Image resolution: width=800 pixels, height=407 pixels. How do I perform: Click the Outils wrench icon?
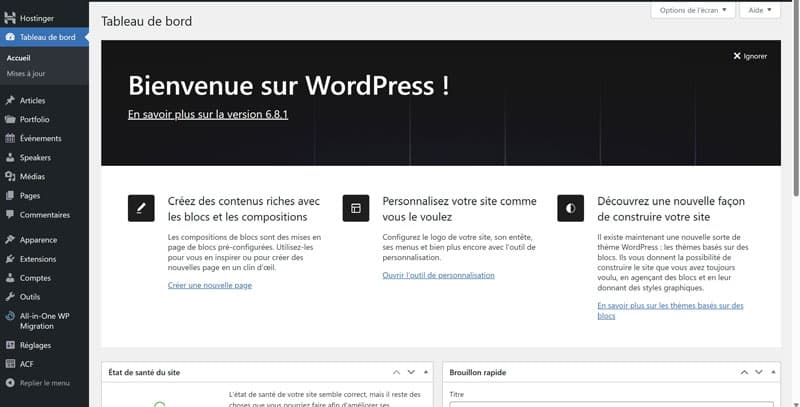[10, 297]
